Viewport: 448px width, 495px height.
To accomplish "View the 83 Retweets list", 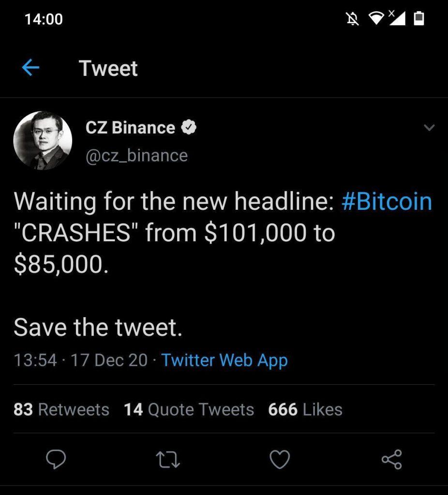I will coord(61,409).
